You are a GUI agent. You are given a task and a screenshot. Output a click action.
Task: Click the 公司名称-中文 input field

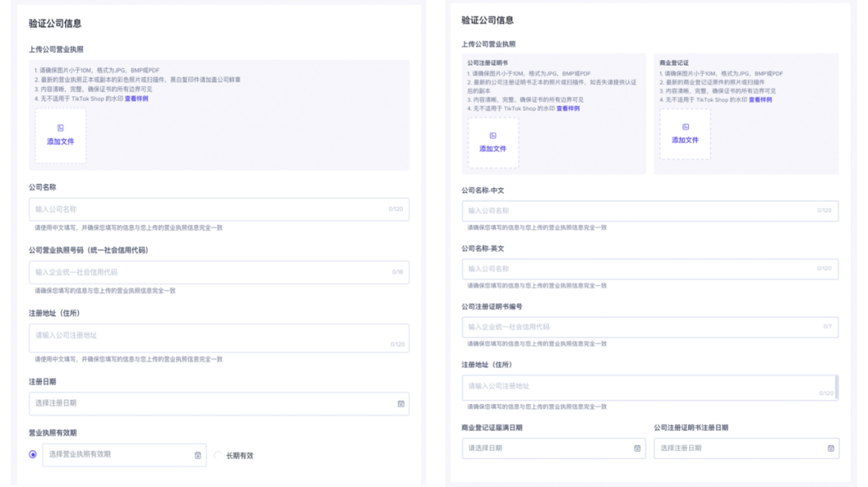pyautogui.click(x=643, y=211)
